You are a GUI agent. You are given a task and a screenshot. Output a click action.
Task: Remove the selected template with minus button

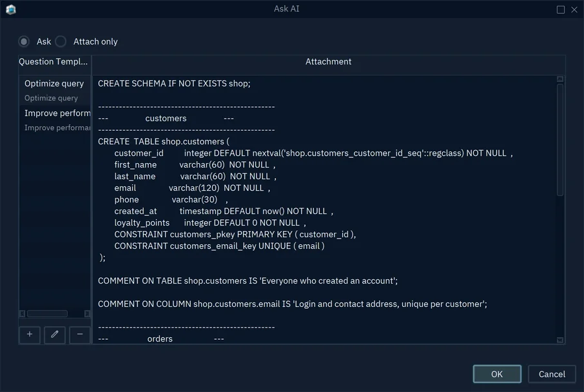point(80,334)
